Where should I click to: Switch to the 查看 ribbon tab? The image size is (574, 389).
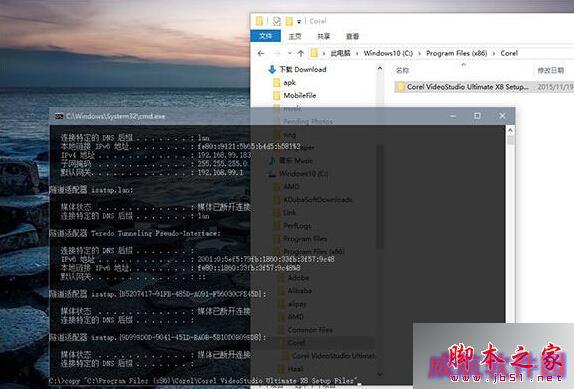[352, 36]
